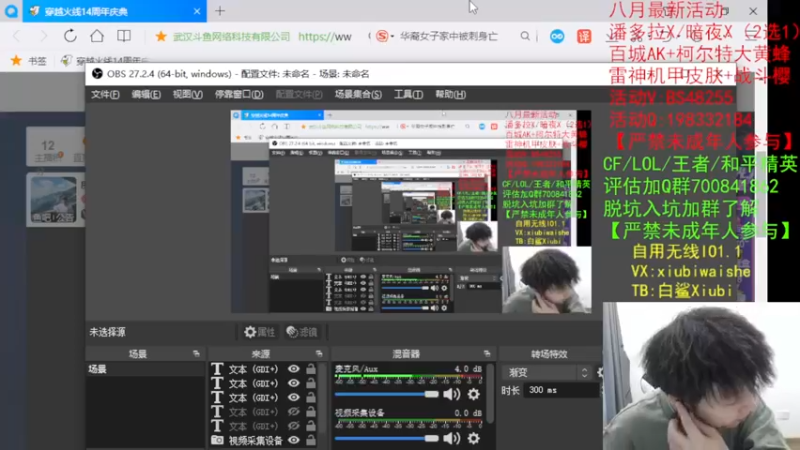Reload page with browser refresh icon
The height and width of the screenshot is (450, 800).
tap(70, 36)
